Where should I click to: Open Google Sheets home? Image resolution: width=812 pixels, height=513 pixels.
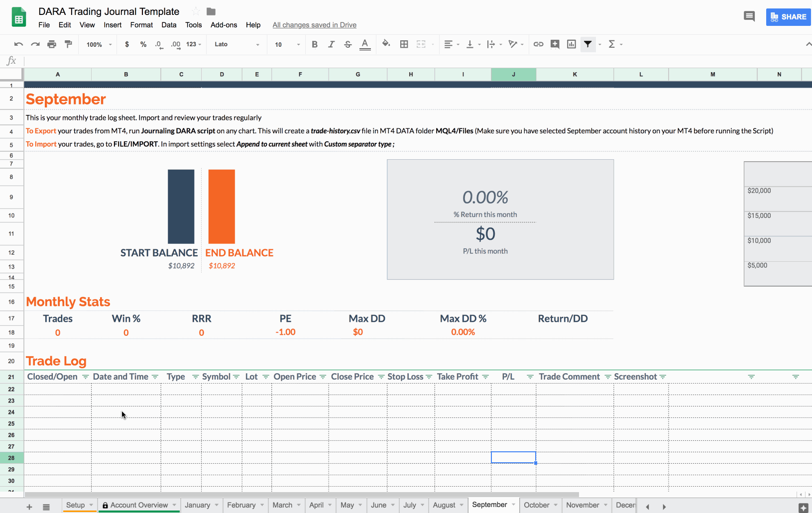19,17
